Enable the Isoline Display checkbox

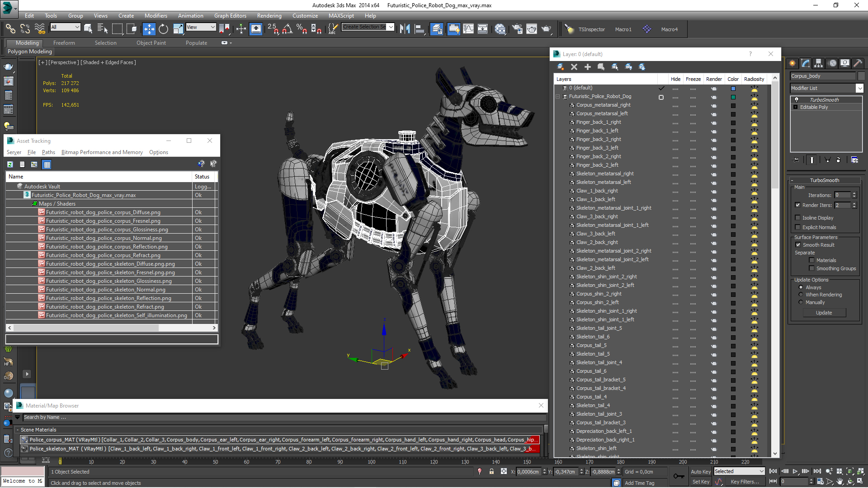(798, 218)
